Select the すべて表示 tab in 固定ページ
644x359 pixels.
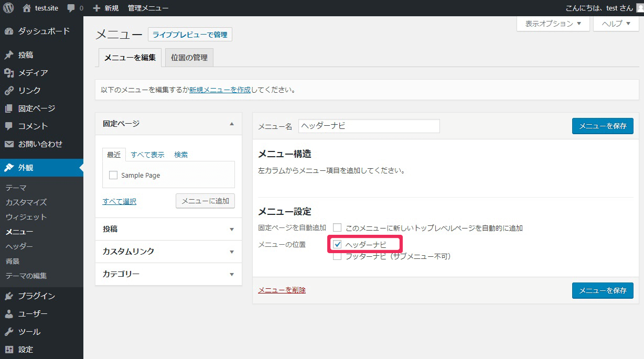coord(147,155)
